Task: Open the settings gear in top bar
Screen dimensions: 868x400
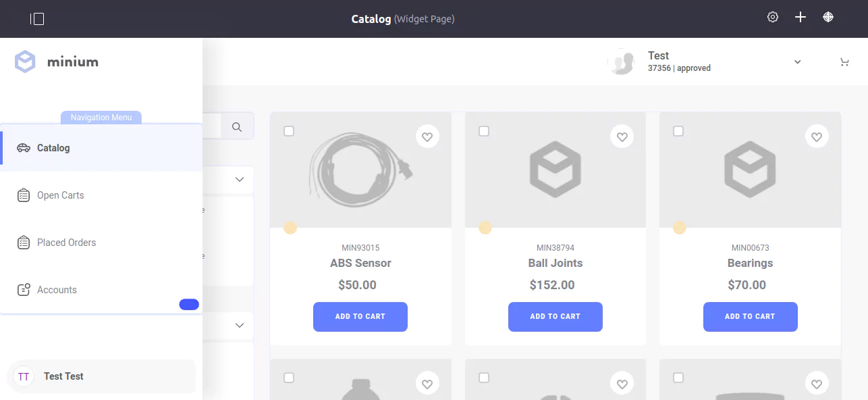Action: click(773, 18)
